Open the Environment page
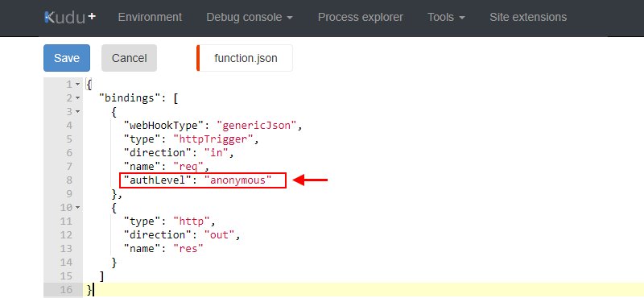 point(150,17)
